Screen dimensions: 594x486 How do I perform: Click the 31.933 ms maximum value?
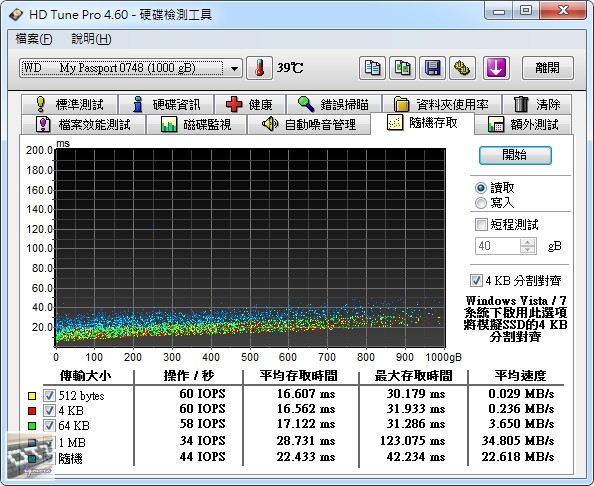pos(416,409)
